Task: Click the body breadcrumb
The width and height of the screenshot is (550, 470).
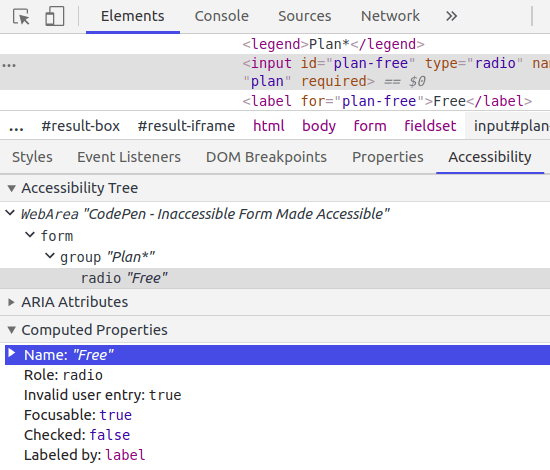Action: pyautogui.click(x=319, y=126)
